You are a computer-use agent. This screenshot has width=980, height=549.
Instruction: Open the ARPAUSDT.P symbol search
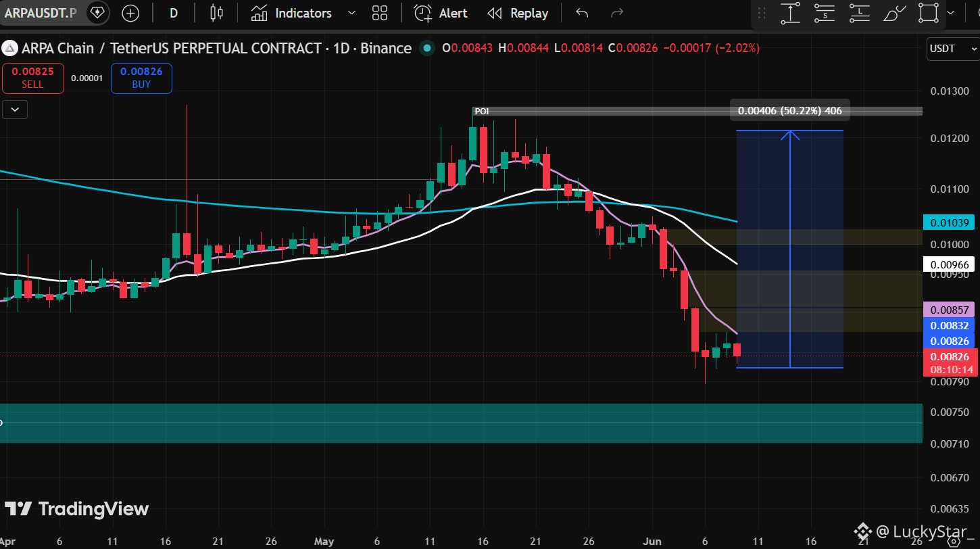(x=39, y=13)
